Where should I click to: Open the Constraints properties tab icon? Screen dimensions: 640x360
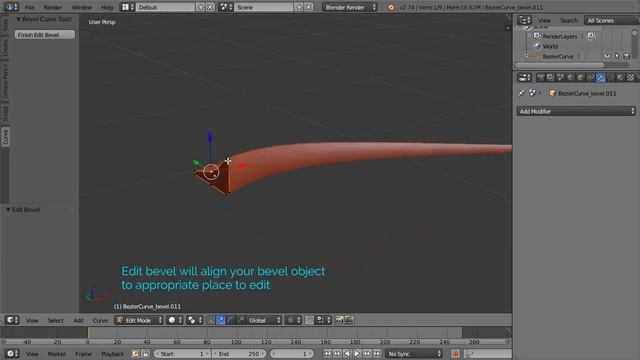click(590, 77)
